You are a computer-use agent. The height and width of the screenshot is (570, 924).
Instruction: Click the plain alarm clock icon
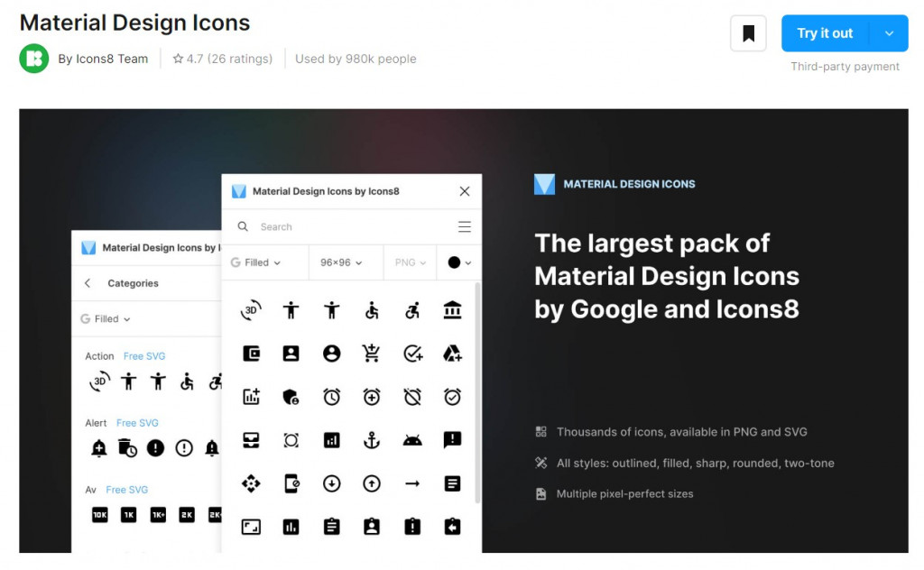tap(331, 397)
